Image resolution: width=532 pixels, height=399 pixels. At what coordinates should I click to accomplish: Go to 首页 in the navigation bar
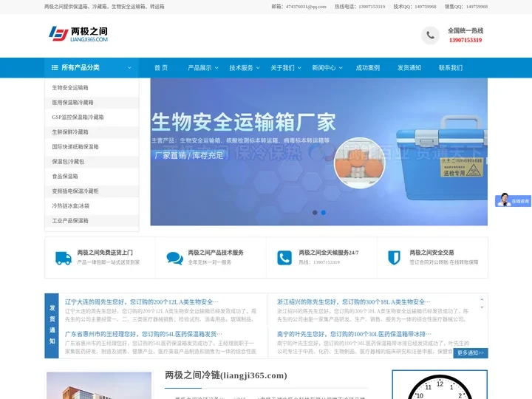coord(161,68)
